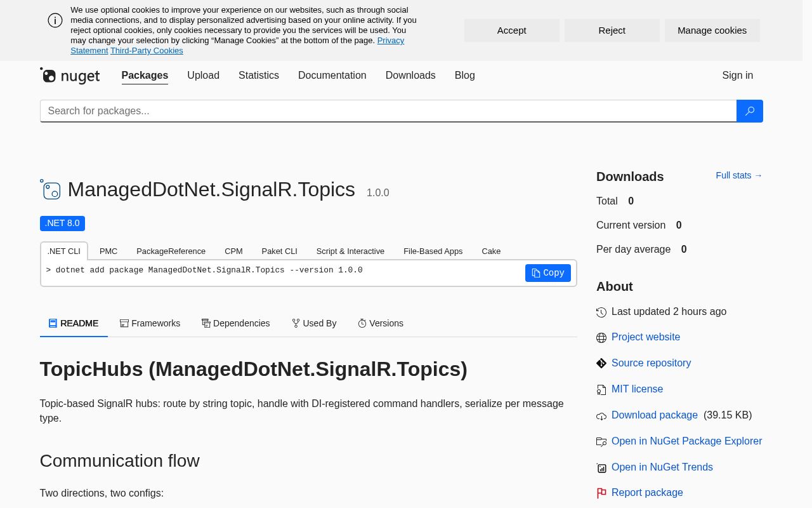Image resolution: width=812 pixels, height=508 pixels.
Task: Click the cookie notice info icon
Action: tap(55, 20)
